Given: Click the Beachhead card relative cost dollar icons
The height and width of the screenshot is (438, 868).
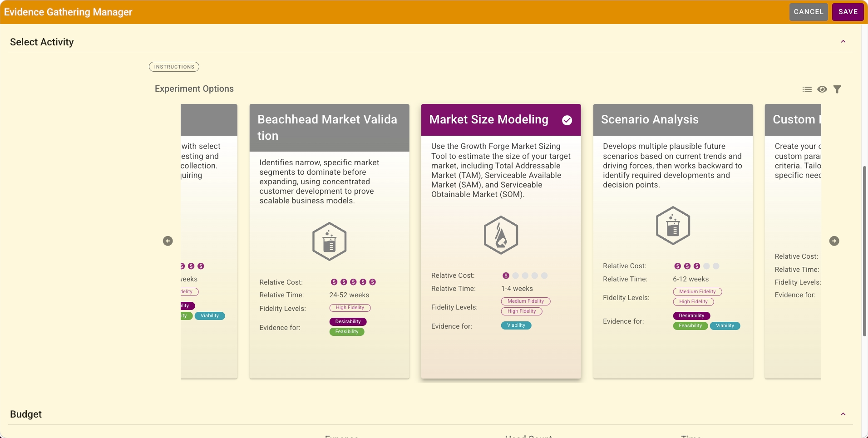Looking at the screenshot, I should pyautogui.click(x=353, y=282).
